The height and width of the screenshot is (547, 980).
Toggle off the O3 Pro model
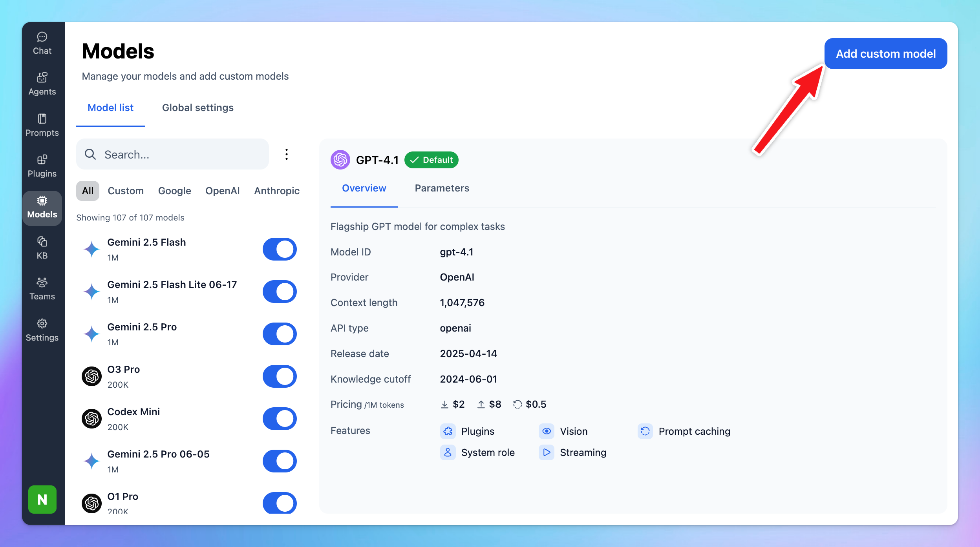pos(280,376)
